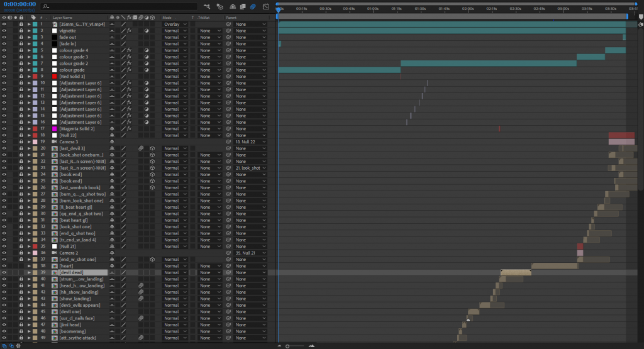Click the red label color of Red Solid 3

[35, 76]
